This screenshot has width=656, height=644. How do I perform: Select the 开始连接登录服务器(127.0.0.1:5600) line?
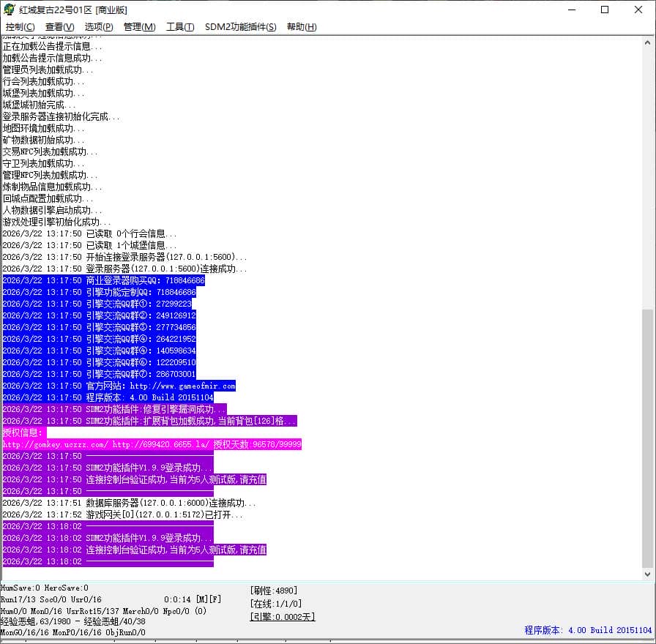click(x=124, y=257)
